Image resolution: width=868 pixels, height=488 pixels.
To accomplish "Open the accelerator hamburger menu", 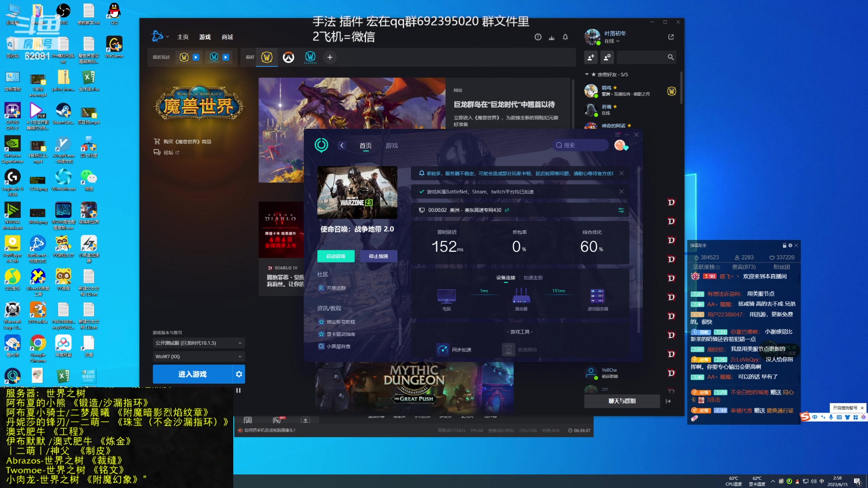I will pyautogui.click(x=618, y=135).
